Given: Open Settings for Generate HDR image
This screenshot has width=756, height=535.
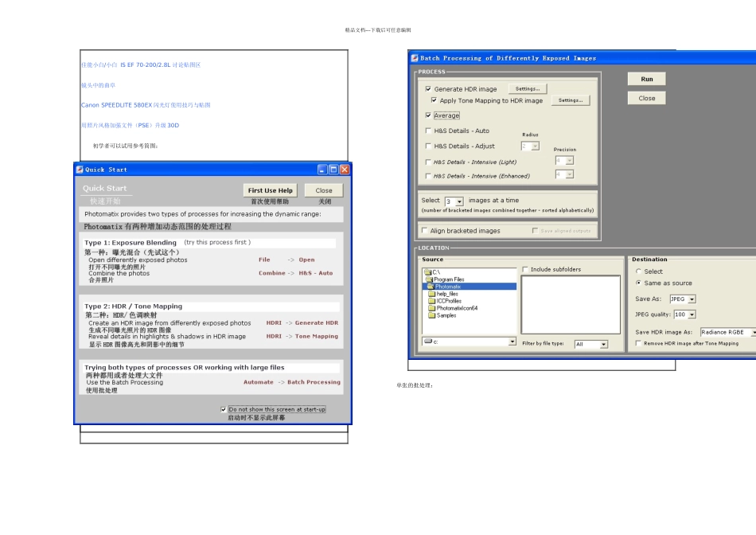Looking at the screenshot, I should coord(528,88).
